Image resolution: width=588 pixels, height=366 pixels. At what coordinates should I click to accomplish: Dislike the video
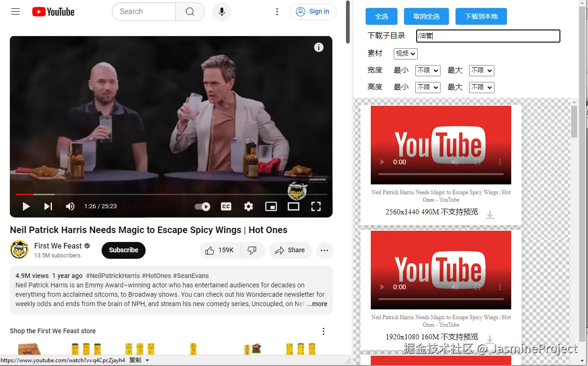pos(252,250)
